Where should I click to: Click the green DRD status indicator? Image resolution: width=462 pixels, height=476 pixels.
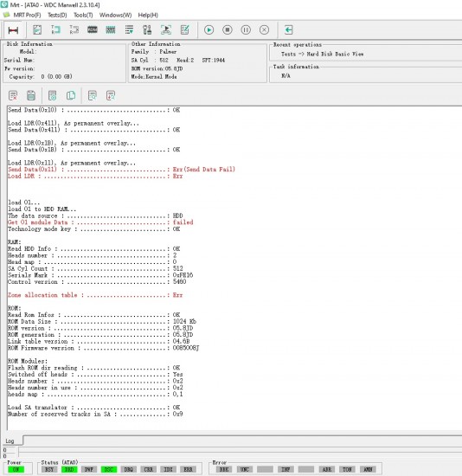(69, 469)
